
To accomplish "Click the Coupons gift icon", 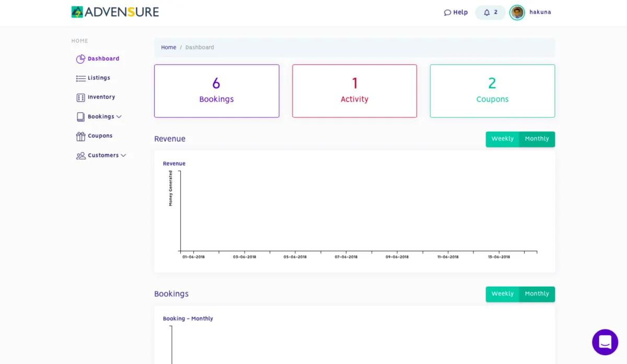I will [x=80, y=136].
